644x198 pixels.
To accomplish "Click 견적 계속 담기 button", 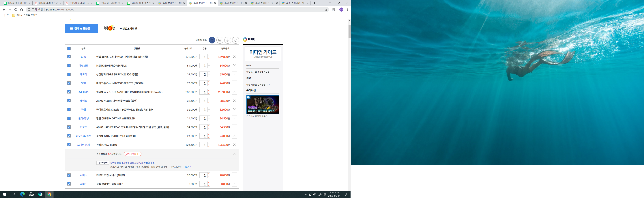I will click(132, 154).
